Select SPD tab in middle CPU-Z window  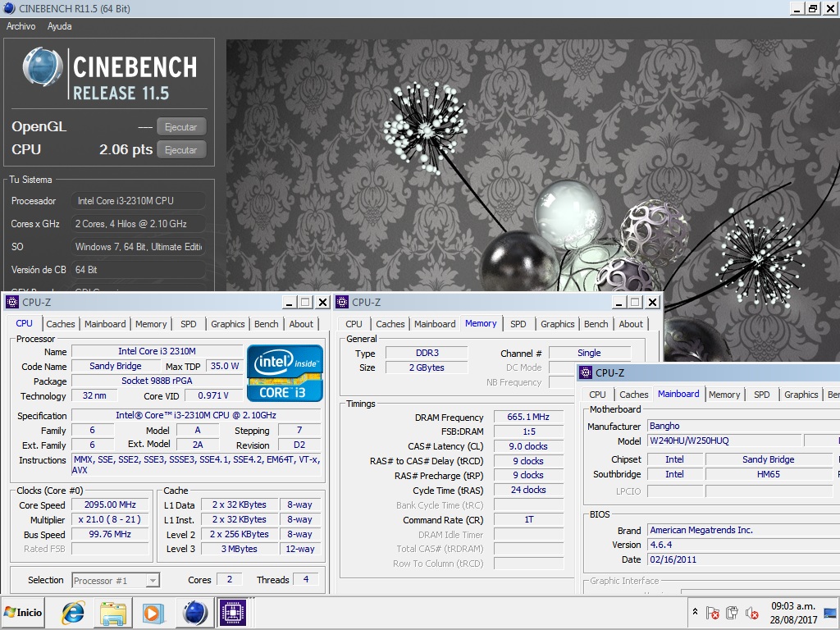(x=518, y=324)
